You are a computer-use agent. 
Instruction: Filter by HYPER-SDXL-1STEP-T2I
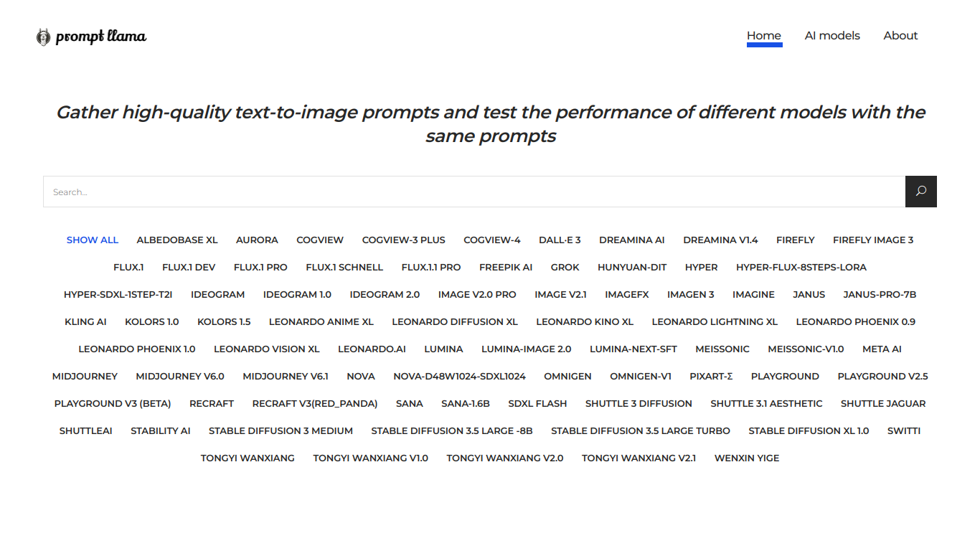click(118, 295)
